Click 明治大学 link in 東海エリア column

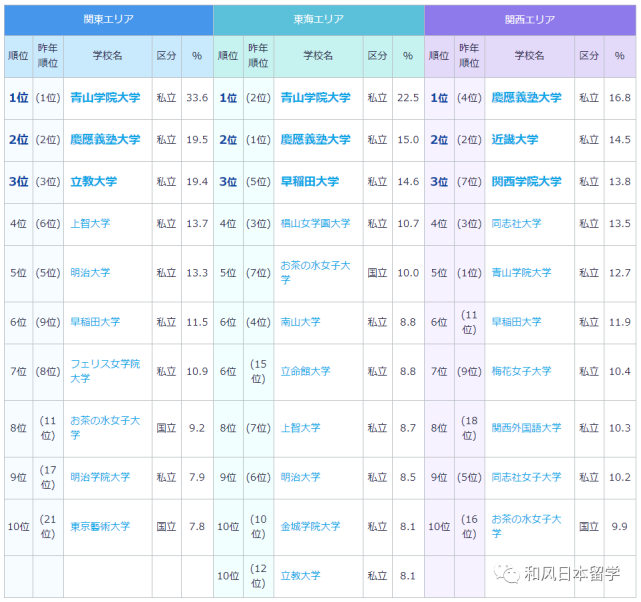(x=300, y=477)
